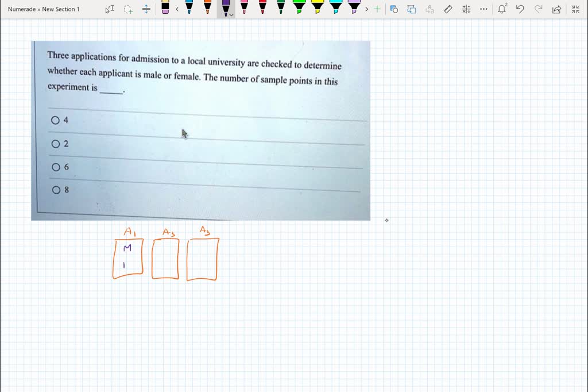Image resolution: width=588 pixels, height=392 pixels.
Task: Open the Shapes tool
Action: click(394, 9)
